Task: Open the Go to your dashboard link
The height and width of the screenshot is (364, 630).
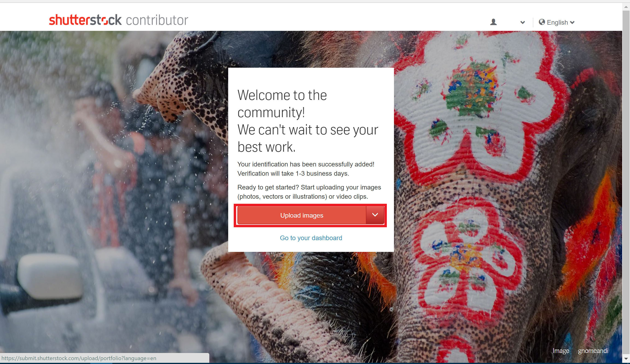Action: [311, 238]
